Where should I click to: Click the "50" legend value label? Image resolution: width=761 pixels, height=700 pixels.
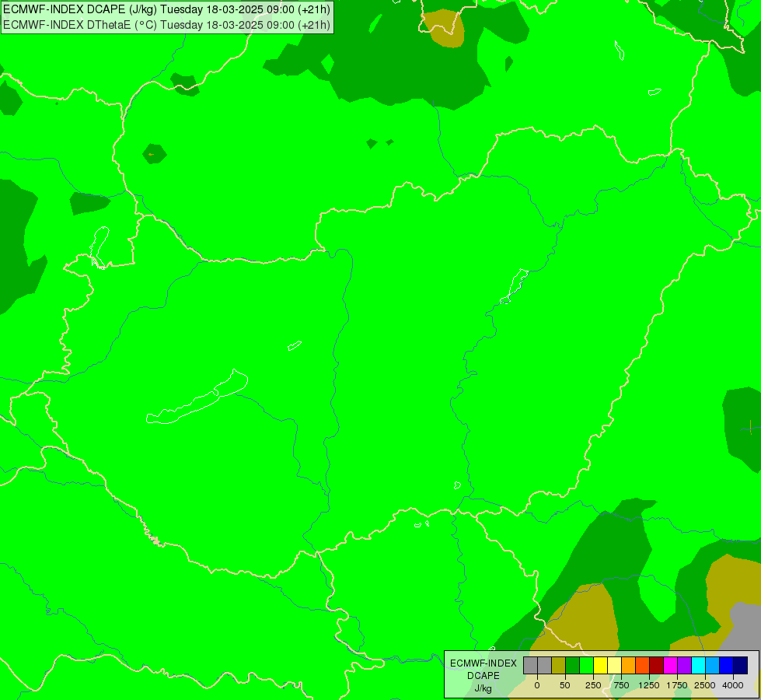(x=565, y=685)
